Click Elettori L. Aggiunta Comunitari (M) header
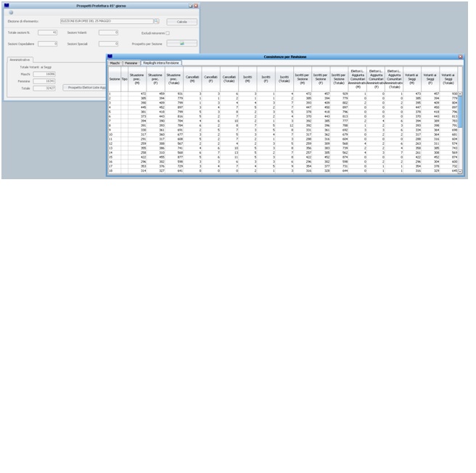This screenshot has height=473, width=476. [x=358, y=79]
